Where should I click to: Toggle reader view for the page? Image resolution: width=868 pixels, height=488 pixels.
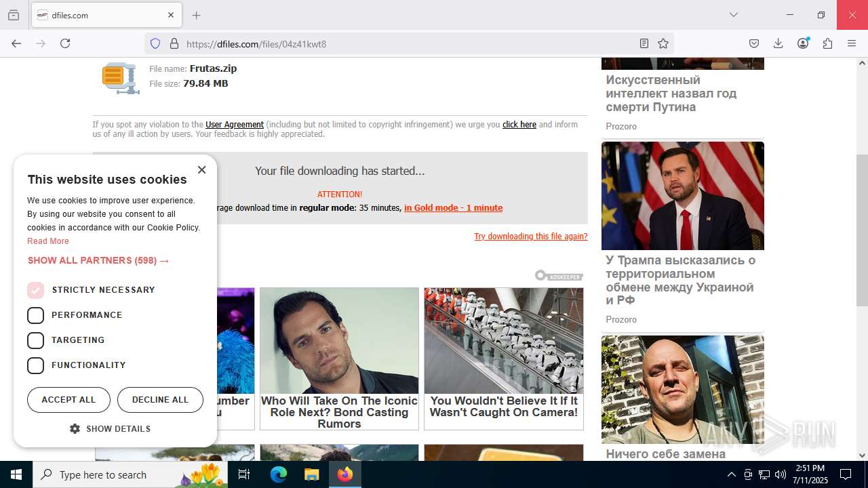point(644,43)
